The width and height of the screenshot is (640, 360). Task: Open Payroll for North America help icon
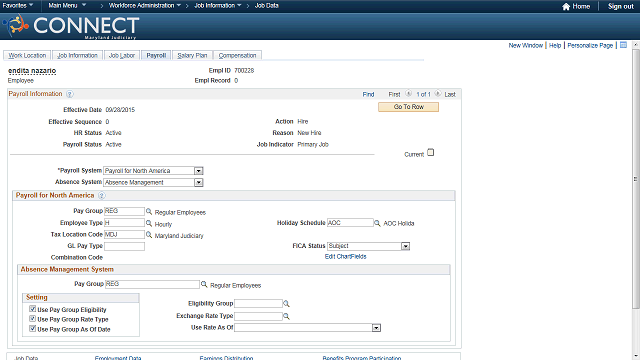point(102,196)
